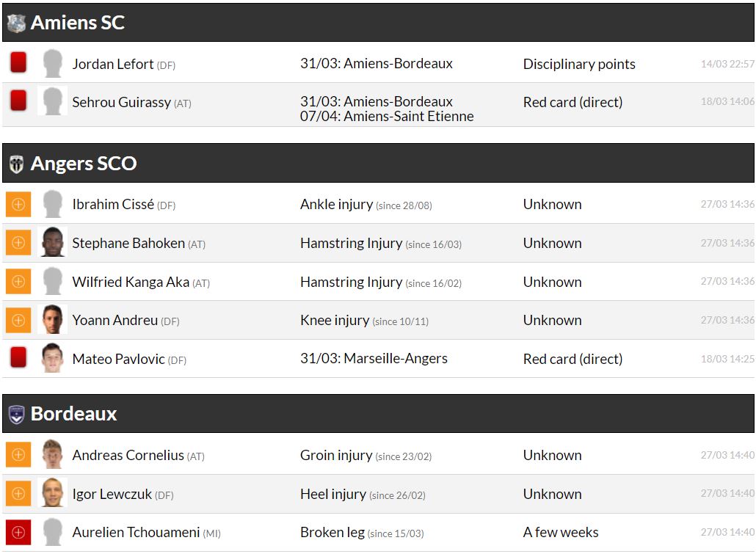Click player name Mateo Pavlovic
Screen dimensions: 756x554
pyautogui.click(x=118, y=359)
